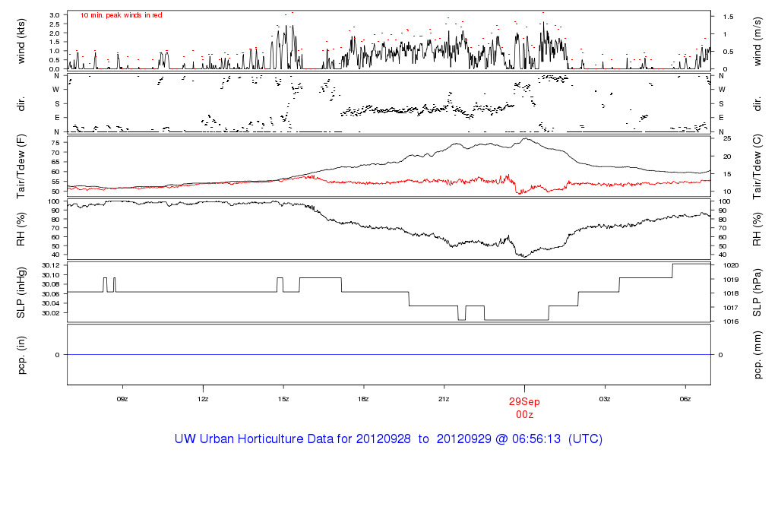The width and height of the screenshot is (778, 532).
Task: Click the '30.02' pressure tick label
Action: (51, 312)
